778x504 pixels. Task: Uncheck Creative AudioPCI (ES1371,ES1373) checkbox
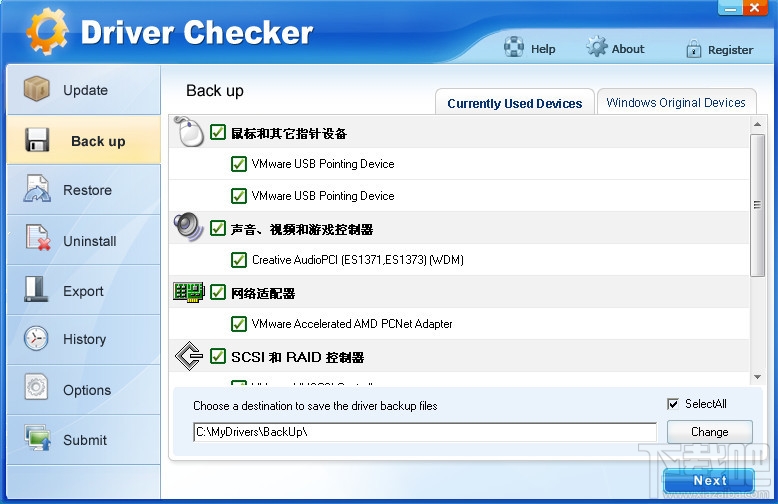click(x=239, y=260)
